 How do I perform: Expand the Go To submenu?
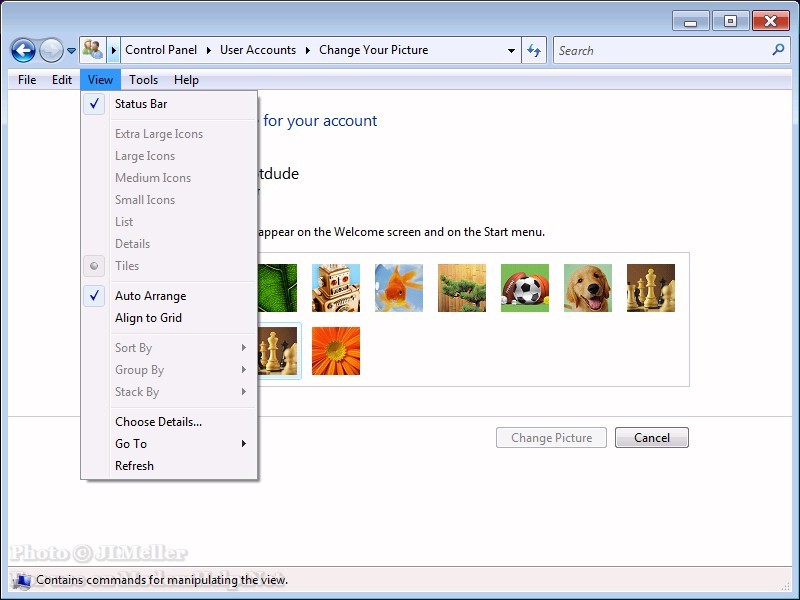(169, 444)
